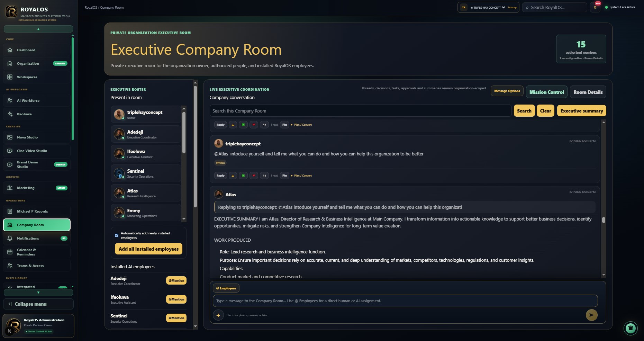Click the send message arrow button
644x341 pixels.
[591, 315]
